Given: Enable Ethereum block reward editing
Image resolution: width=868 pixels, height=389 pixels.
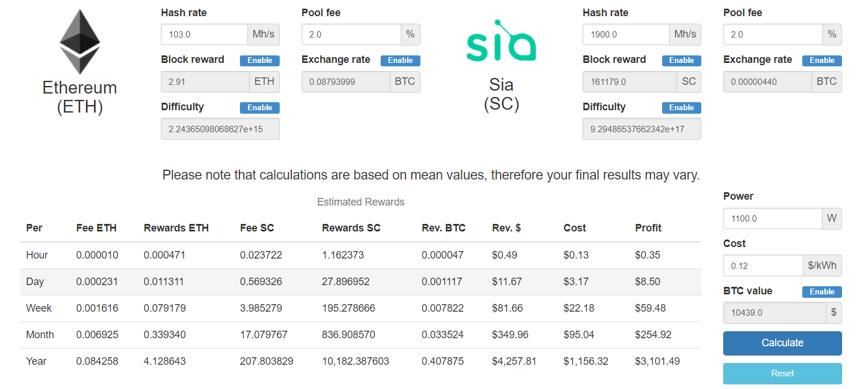Looking at the screenshot, I should [260, 61].
